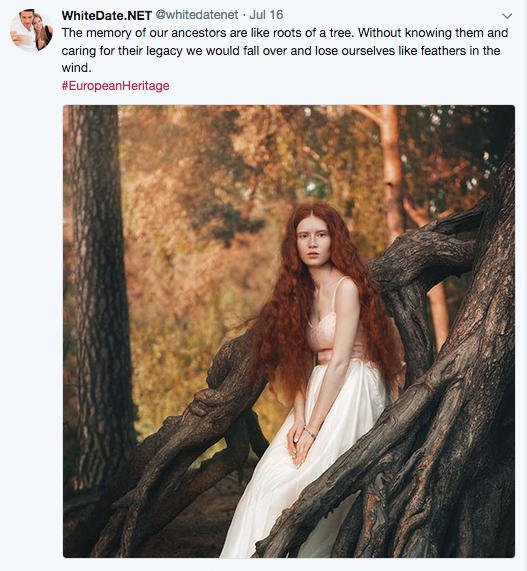
Task: Open the WhiteDate.NET display name link
Action: [x=106, y=15]
